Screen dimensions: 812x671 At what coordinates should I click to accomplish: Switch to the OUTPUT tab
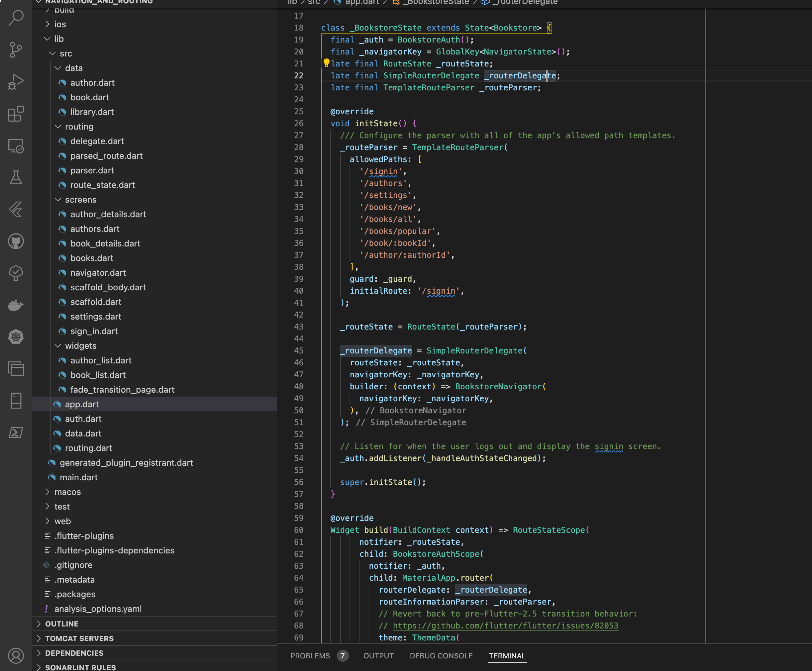tap(378, 656)
